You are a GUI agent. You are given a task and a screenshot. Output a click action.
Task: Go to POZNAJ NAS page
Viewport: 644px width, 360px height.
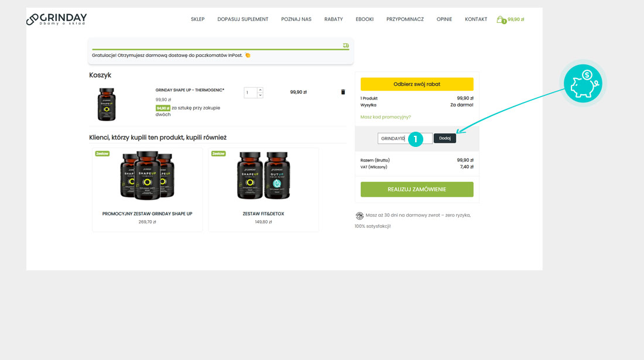(x=296, y=19)
